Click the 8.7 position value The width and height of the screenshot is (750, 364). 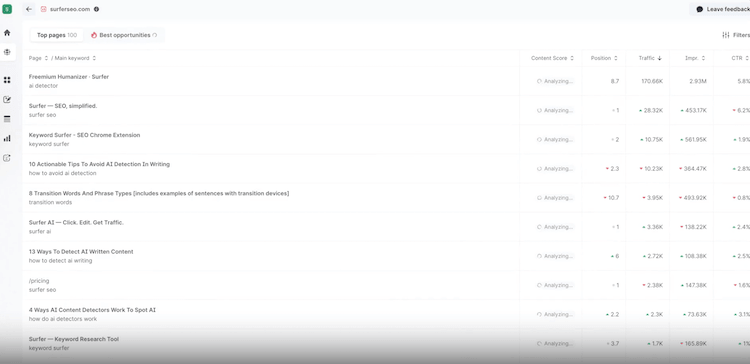[615, 81]
